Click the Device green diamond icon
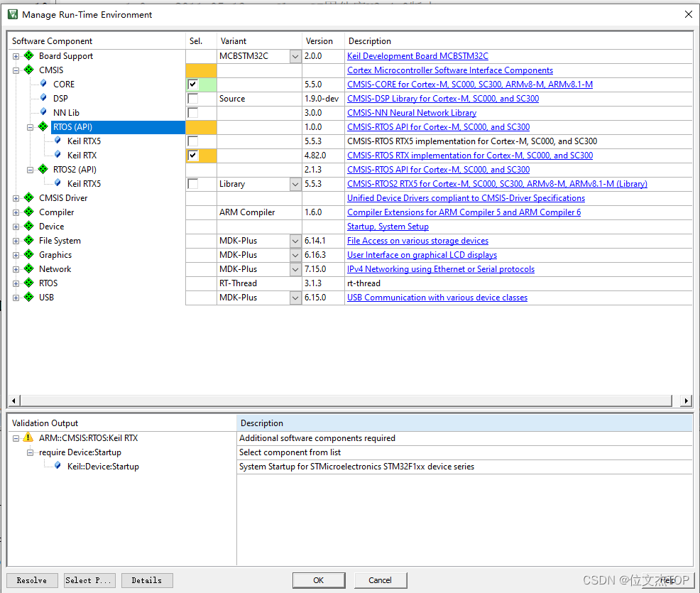The height and width of the screenshot is (593, 700). coord(29,227)
